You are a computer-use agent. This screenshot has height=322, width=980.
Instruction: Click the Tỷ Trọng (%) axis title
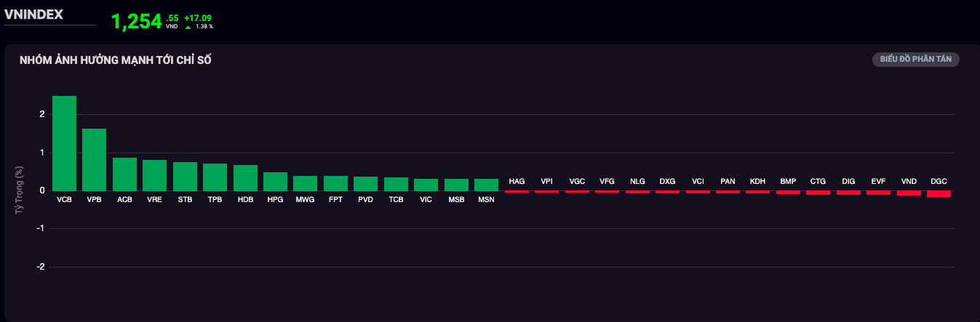(20, 190)
